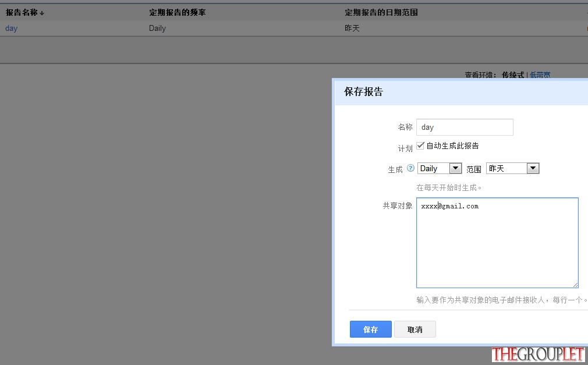Screen dimensions: 588x365
Task: Open the 昨天 date range dropdown arrow
Action: click(x=533, y=168)
